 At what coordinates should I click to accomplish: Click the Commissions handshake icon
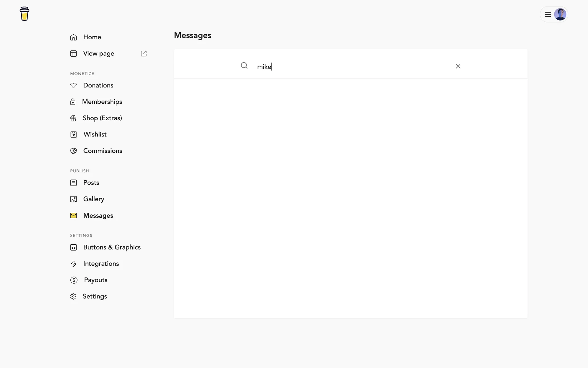[73, 151]
